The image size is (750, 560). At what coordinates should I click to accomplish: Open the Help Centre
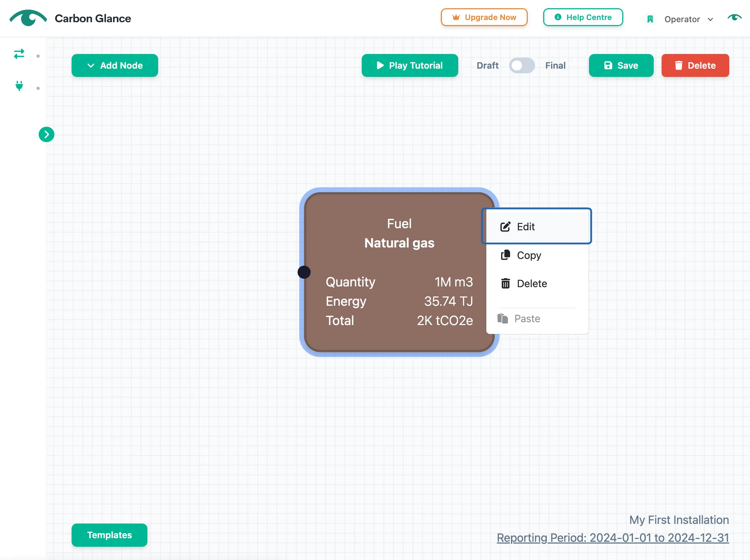click(583, 17)
